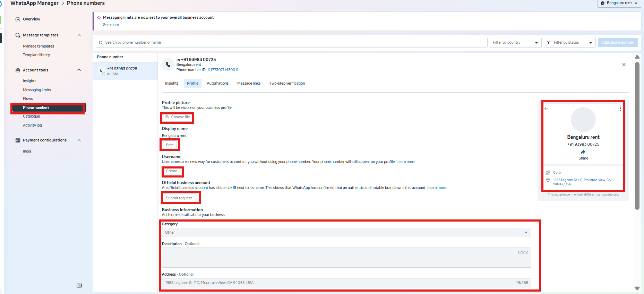Screen dimensions: 644x294
Task: Open the Category dropdown showing Other
Action: point(346,232)
